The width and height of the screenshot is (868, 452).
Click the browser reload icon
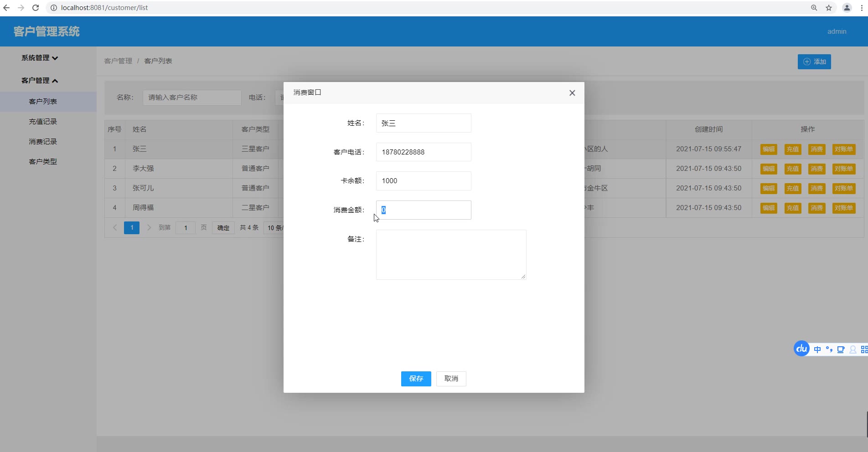click(x=36, y=8)
